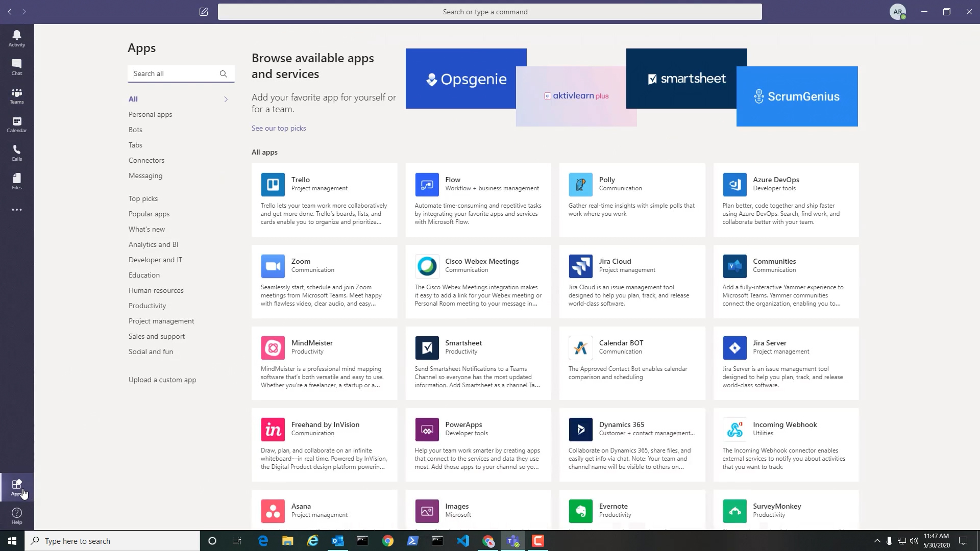This screenshot has width=980, height=551.
Task: Select the All apps category
Action: (133, 99)
